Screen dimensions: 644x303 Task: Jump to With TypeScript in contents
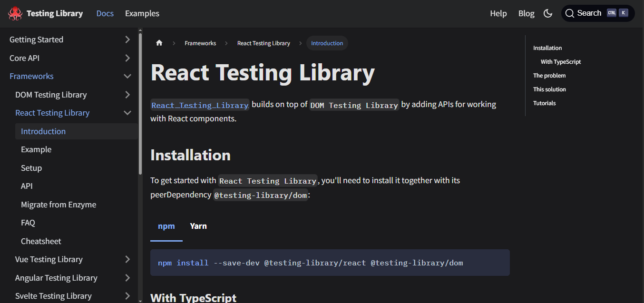point(561,62)
